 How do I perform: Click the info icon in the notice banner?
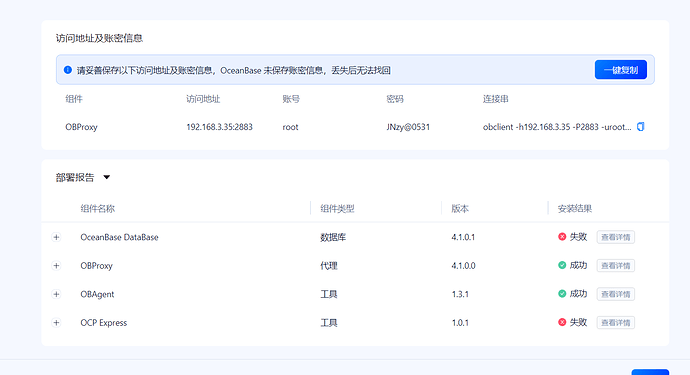click(67, 70)
